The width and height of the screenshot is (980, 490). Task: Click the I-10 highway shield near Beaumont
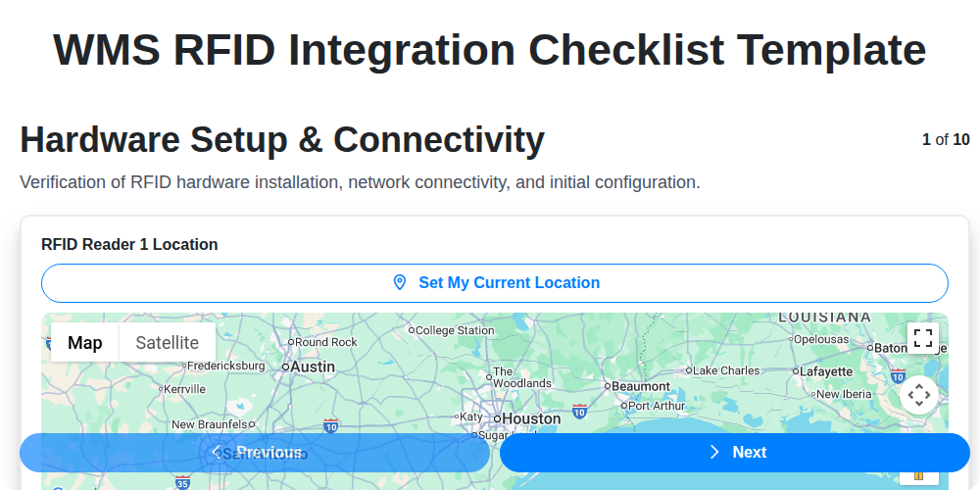click(580, 410)
